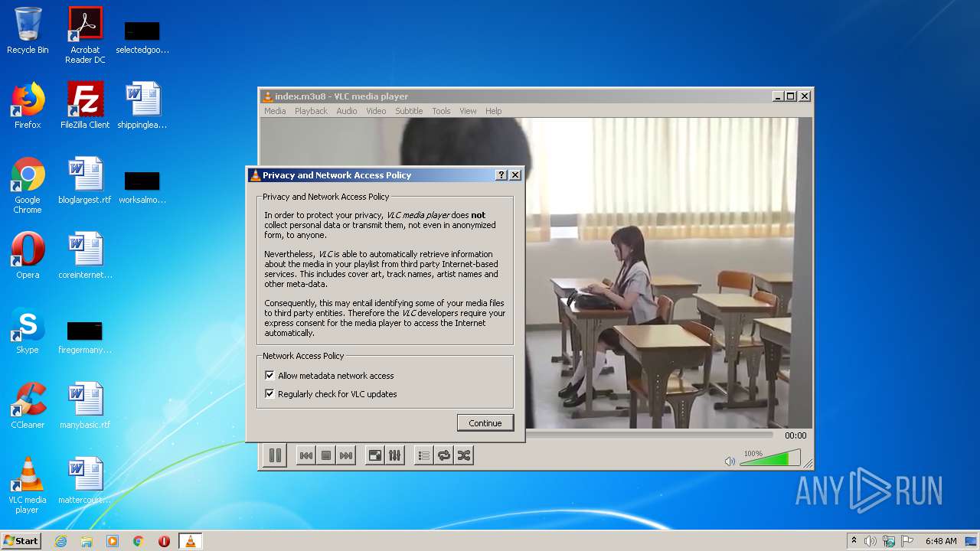Viewport: 980px width, 551px height.
Task: Open Windows Explorer from taskbar
Action: click(x=87, y=541)
